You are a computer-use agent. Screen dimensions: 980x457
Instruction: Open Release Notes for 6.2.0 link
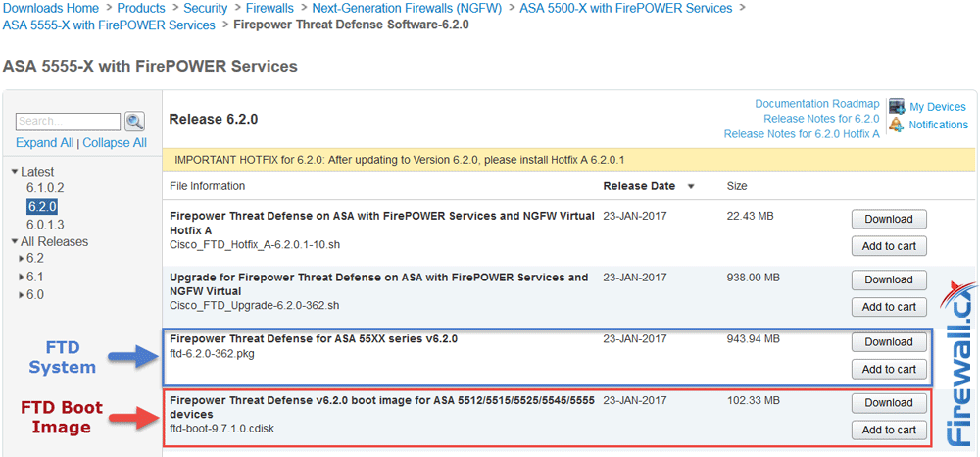click(821, 119)
